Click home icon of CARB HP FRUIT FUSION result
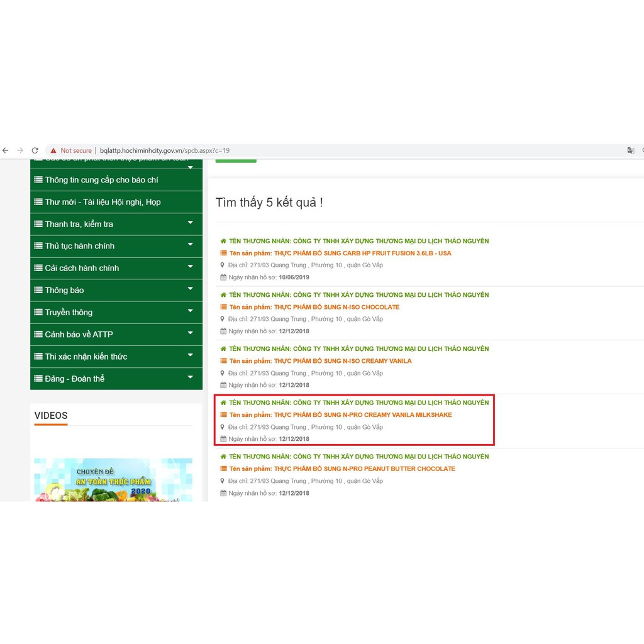 (223, 241)
